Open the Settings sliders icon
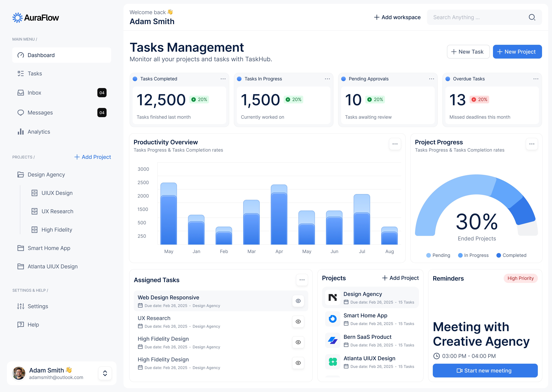 coord(21,306)
